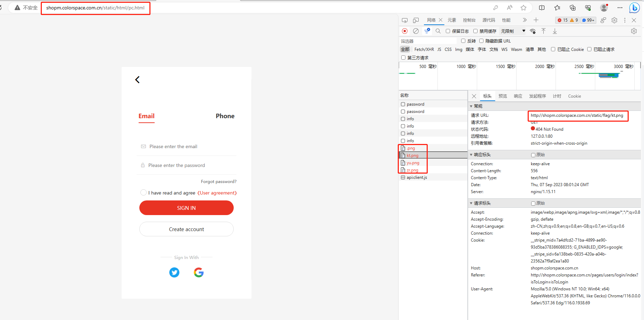Viewport: 644px width, 320px height.
Task: Open browser essentials heartbeat icon
Action: click(588, 8)
